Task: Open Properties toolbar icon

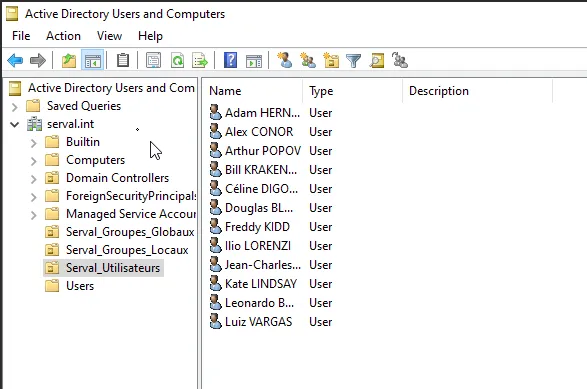Action: point(153,60)
